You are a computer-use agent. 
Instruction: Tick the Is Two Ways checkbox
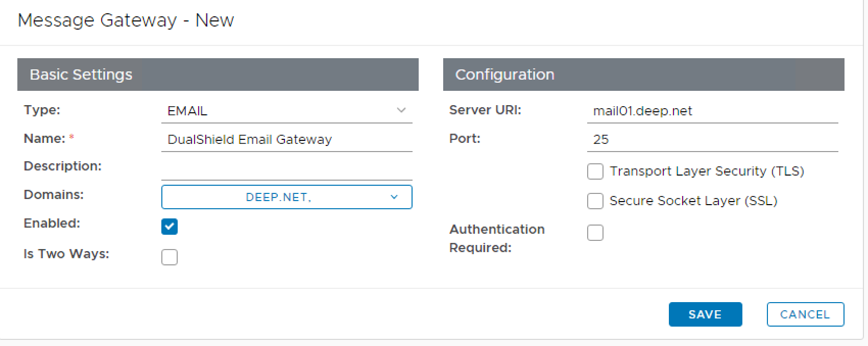pyautogui.click(x=170, y=257)
